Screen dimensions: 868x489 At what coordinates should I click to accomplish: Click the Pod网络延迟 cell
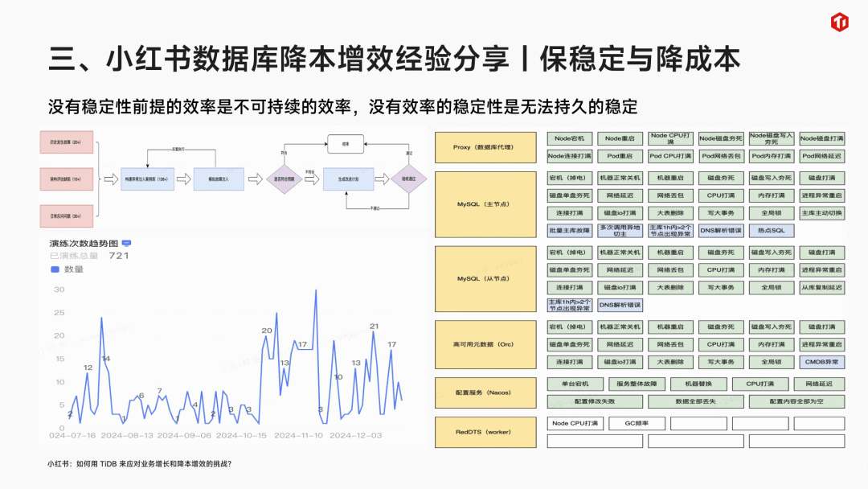(822, 156)
